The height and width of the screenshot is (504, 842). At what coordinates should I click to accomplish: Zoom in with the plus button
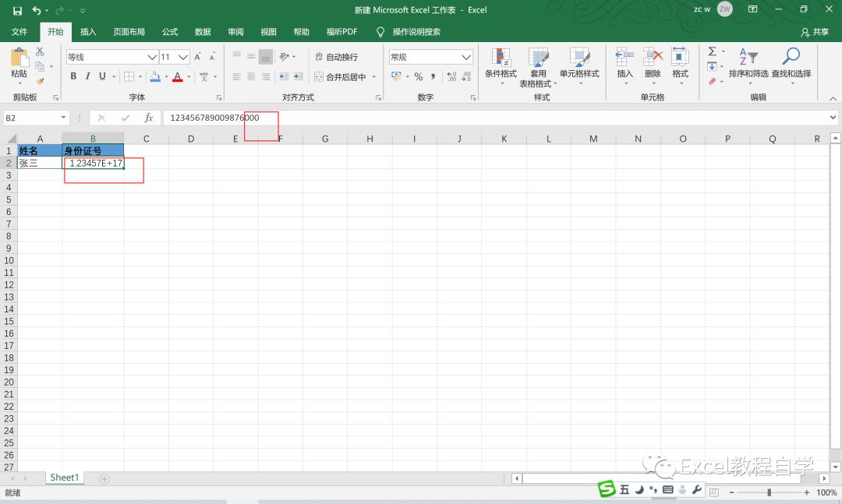point(807,492)
